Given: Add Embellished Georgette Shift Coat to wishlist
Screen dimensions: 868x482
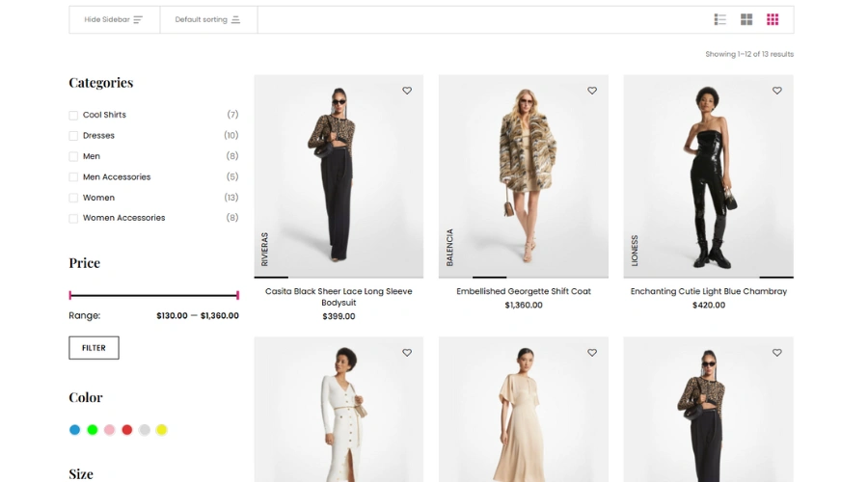Looking at the screenshot, I should click(592, 91).
